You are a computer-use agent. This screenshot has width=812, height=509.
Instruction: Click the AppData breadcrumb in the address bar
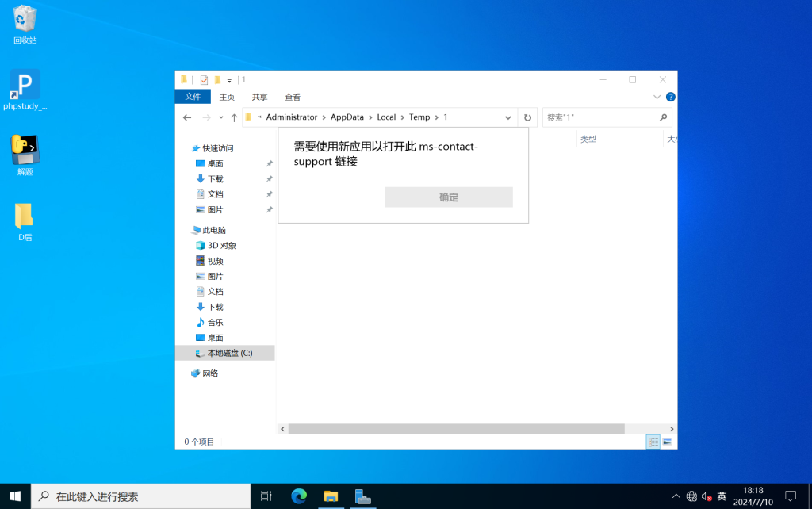pyautogui.click(x=347, y=117)
